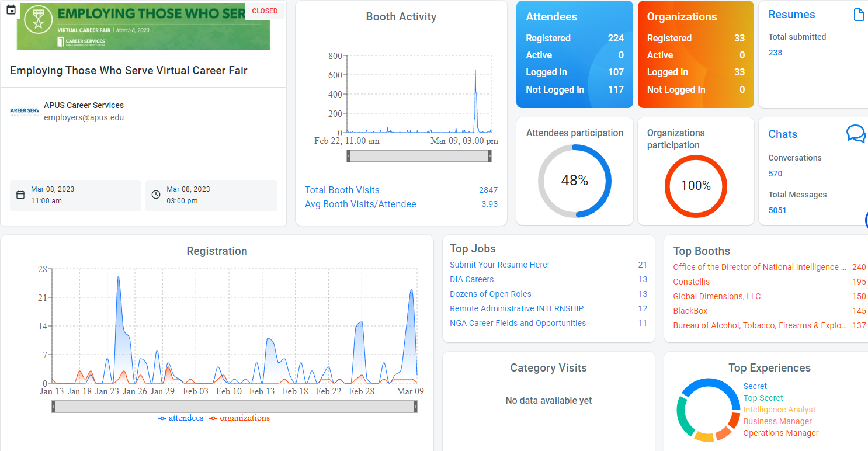
Task: Click the CLOSED status badge
Action: coord(265,11)
